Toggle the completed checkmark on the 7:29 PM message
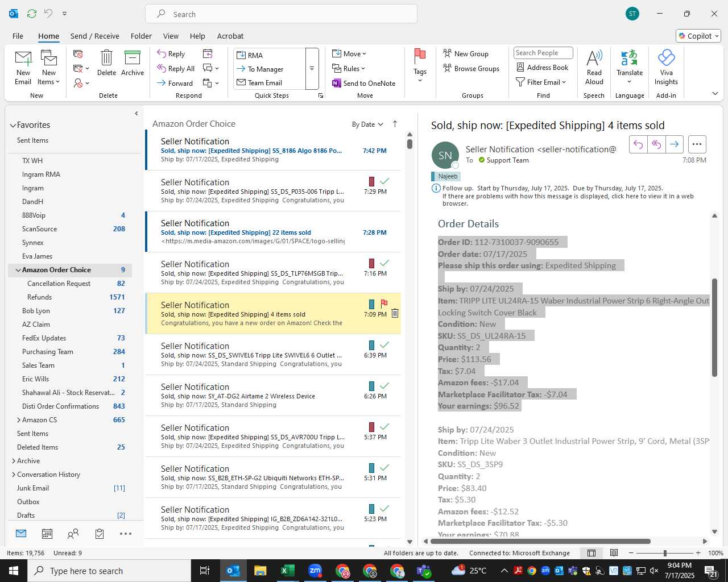Screen dimensions: 728x582 (x=384, y=181)
